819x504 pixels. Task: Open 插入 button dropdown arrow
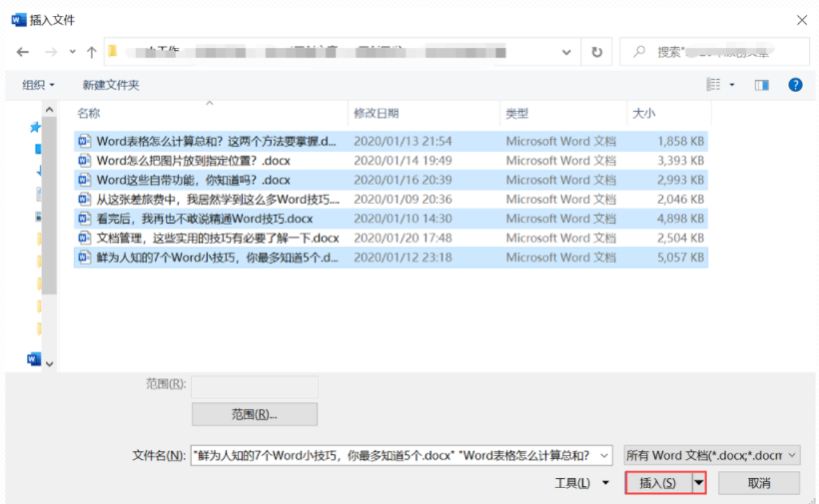click(699, 483)
